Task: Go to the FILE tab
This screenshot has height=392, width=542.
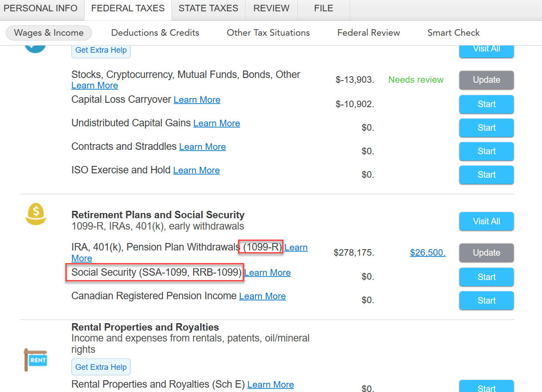Action: point(324,8)
